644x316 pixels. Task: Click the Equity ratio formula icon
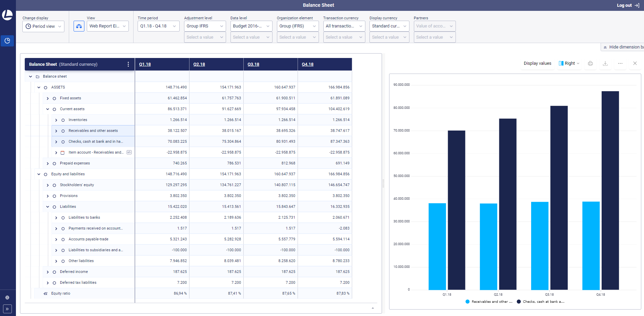point(45,294)
